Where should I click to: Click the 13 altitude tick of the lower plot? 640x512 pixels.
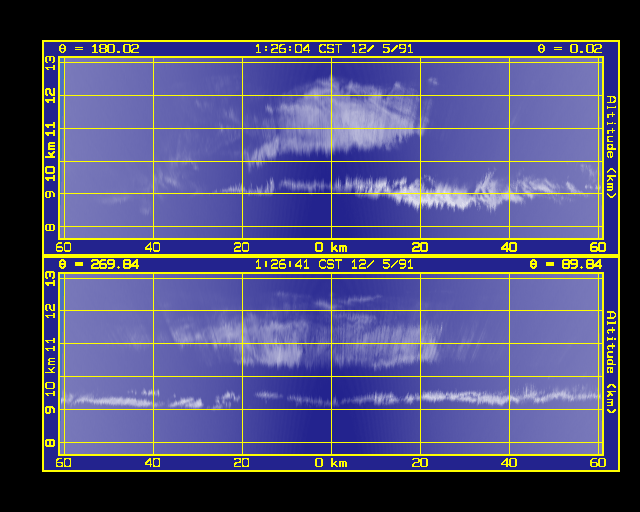click(x=50, y=279)
